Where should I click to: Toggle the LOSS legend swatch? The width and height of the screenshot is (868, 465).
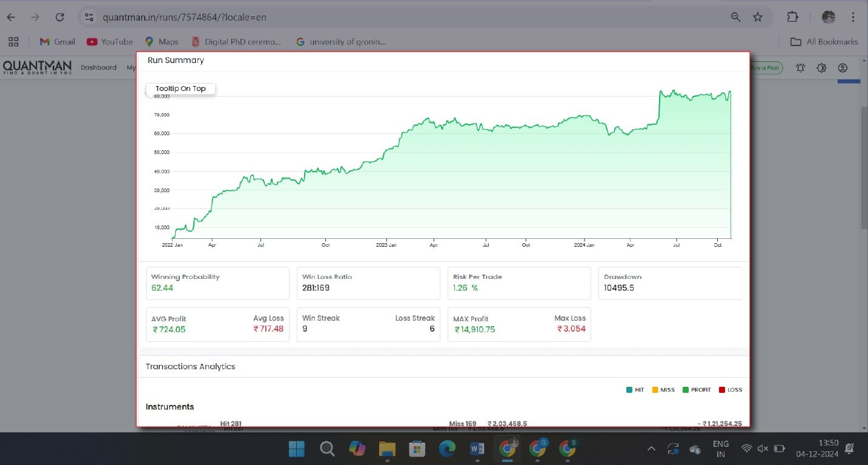coord(721,389)
